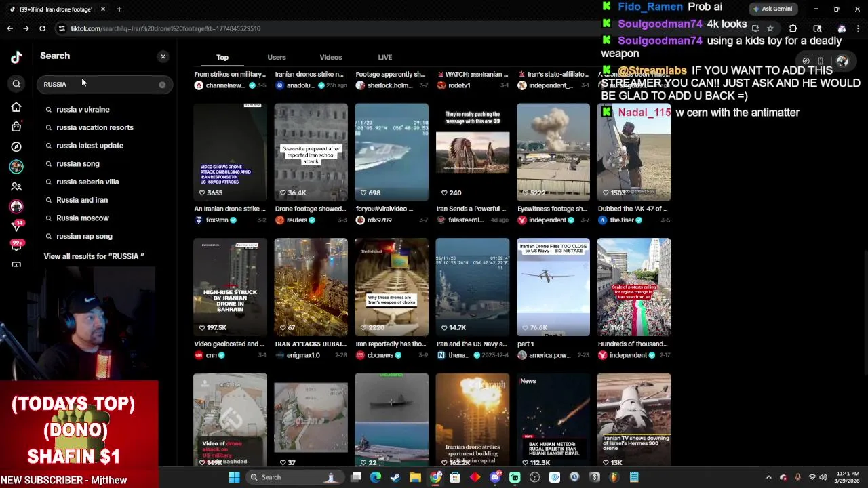868x488 pixels.
Task: Switch to the LIVE tab
Action: (x=384, y=58)
